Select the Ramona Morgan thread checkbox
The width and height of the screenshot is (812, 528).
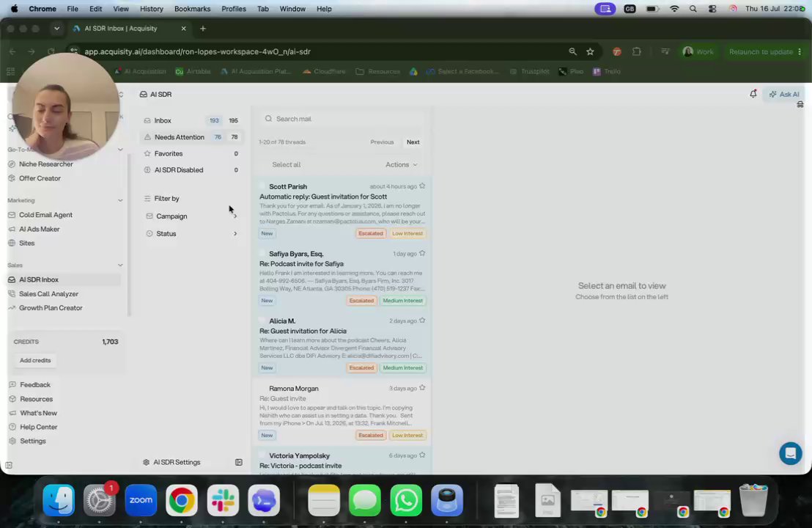click(x=262, y=389)
